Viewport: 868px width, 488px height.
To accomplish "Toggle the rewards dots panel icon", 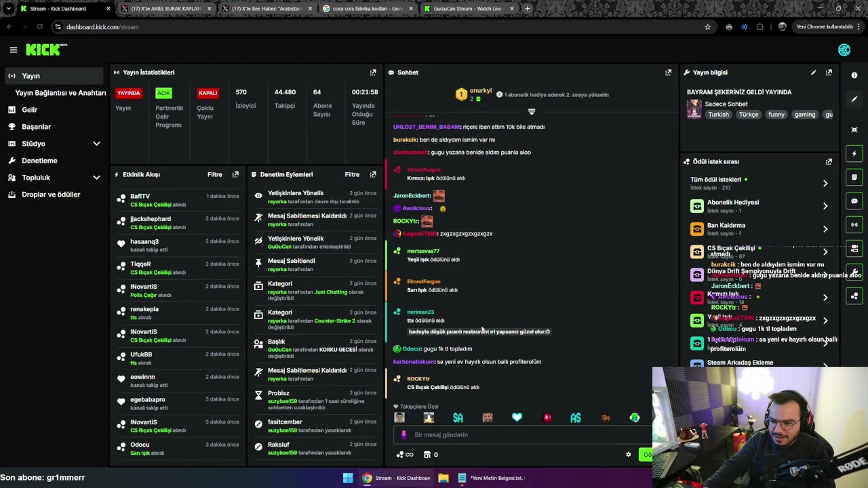I will [x=854, y=296].
